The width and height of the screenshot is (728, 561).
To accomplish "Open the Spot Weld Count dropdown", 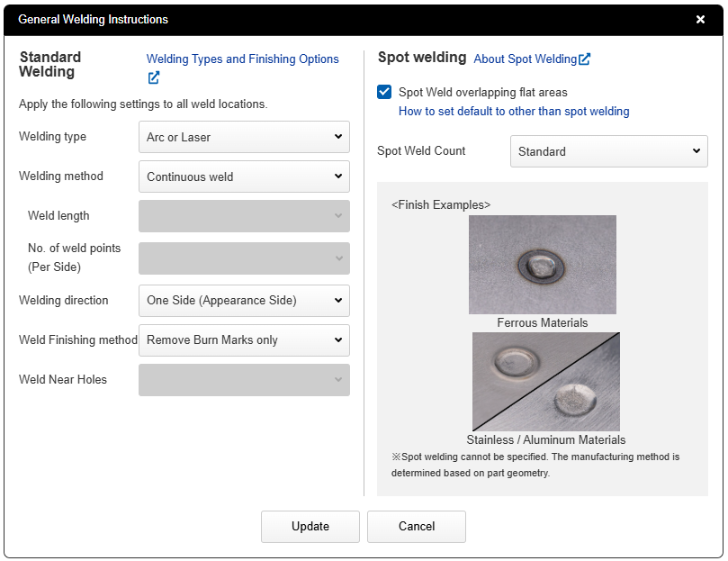I will [608, 151].
